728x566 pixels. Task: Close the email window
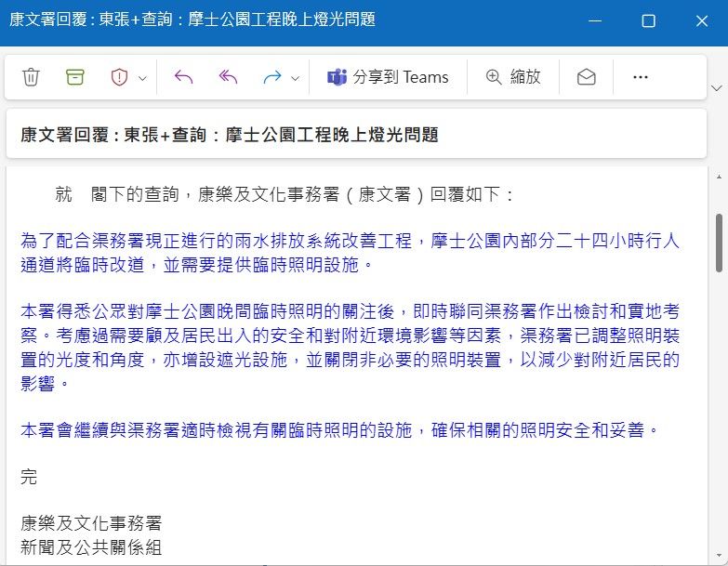pos(702,20)
